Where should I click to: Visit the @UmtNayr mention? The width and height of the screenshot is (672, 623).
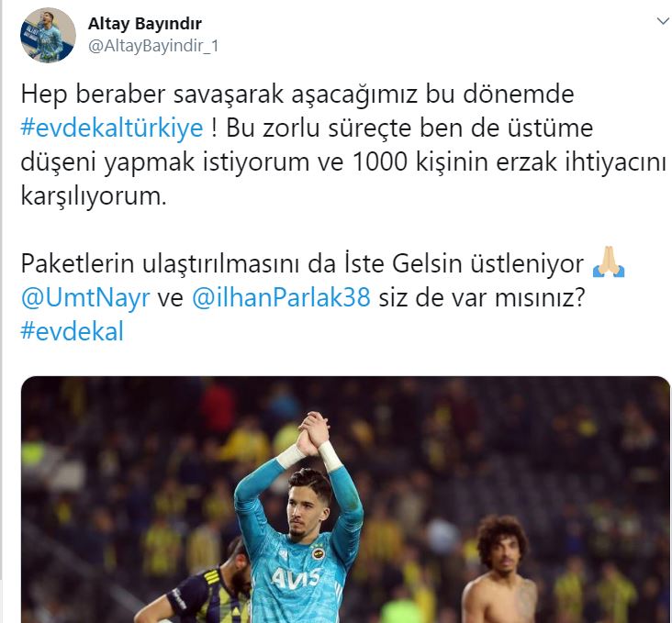(x=85, y=298)
